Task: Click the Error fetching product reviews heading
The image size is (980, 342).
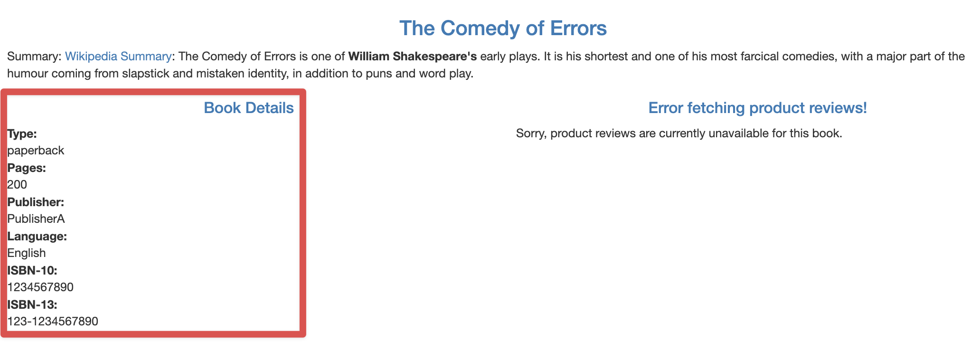Action: (x=757, y=108)
